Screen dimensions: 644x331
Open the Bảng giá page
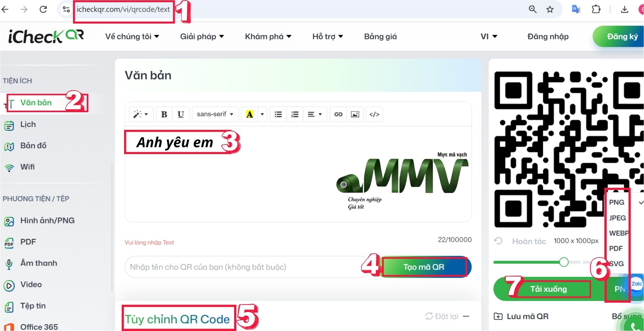pos(380,36)
